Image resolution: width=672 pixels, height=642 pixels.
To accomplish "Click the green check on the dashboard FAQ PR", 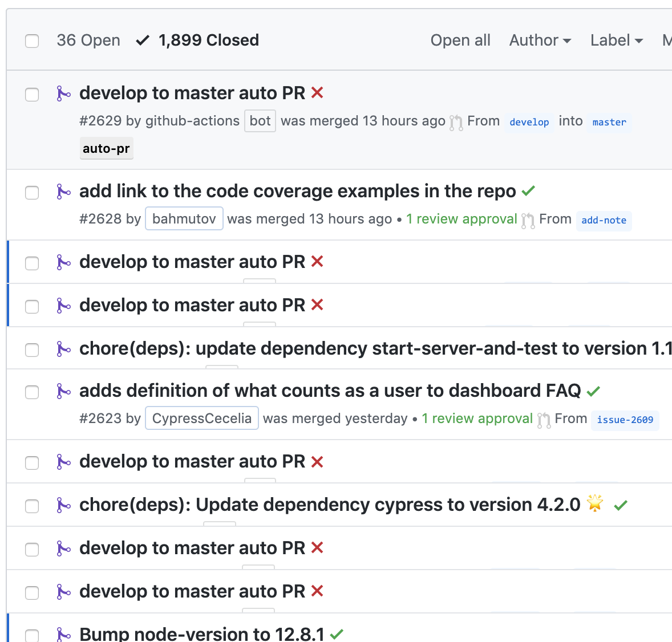I will pyautogui.click(x=593, y=391).
